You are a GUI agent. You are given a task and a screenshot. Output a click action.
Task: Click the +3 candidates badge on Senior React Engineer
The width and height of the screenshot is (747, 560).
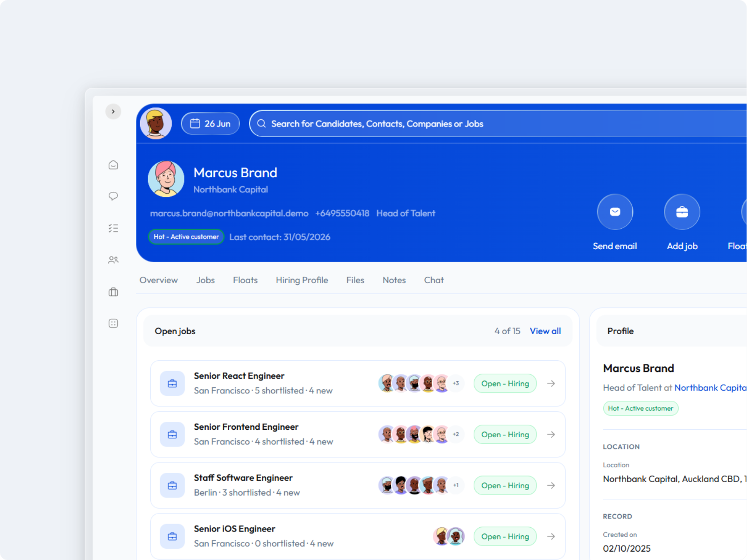[x=456, y=384]
